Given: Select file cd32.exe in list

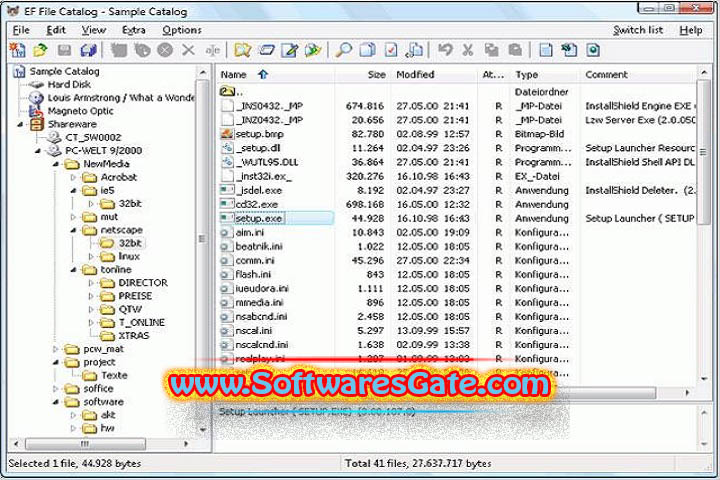Looking at the screenshot, I should click(256, 204).
